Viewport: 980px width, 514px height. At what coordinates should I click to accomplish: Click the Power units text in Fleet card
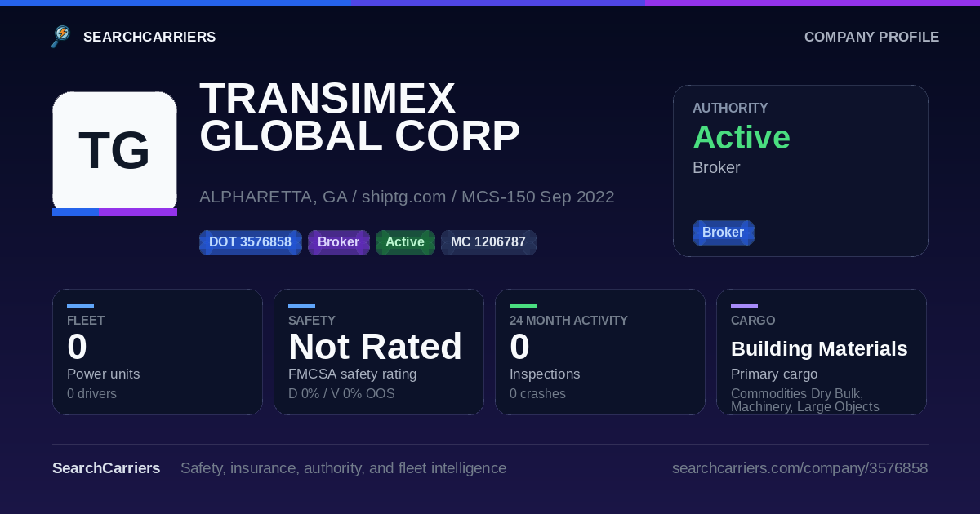pyautogui.click(x=103, y=374)
